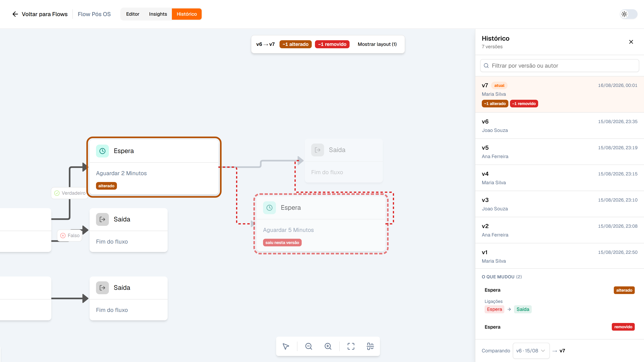Screen dimensions: 644x362
Task: Select version v6 by Joao Souza
Action: tap(559, 126)
